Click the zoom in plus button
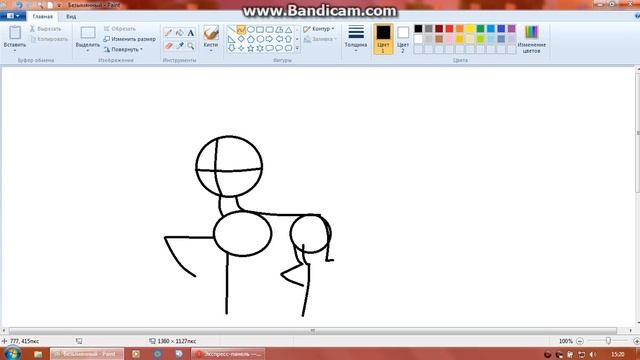The height and width of the screenshot is (360, 640). [x=636, y=341]
